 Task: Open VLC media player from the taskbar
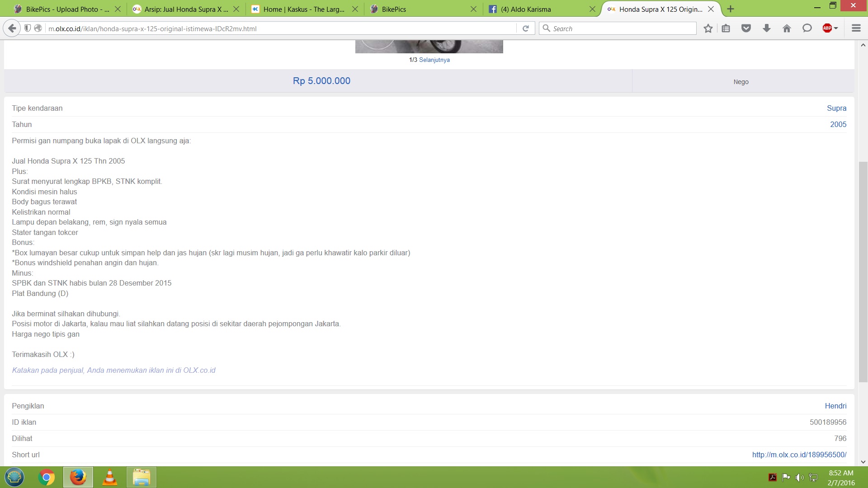click(x=110, y=477)
